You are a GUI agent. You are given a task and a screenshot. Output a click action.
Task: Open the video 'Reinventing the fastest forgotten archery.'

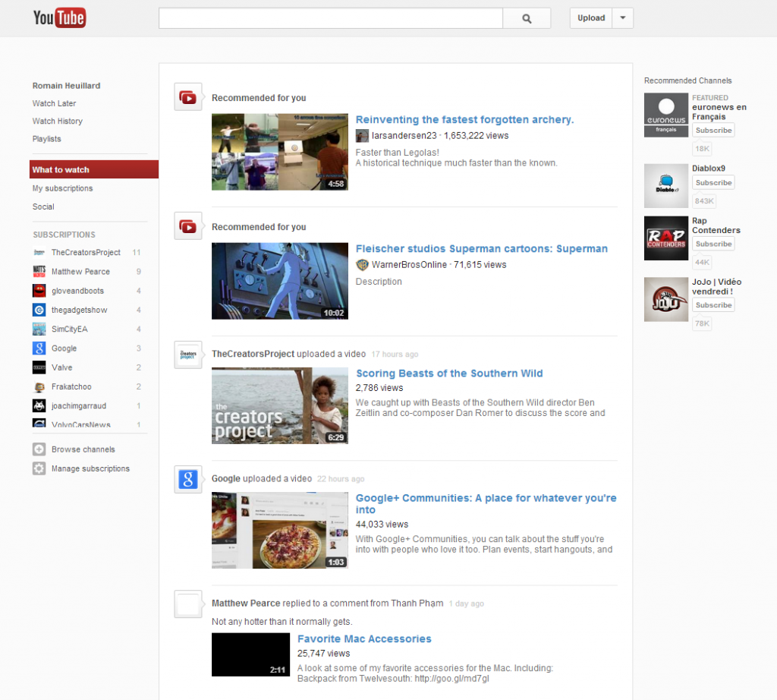[464, 119]
